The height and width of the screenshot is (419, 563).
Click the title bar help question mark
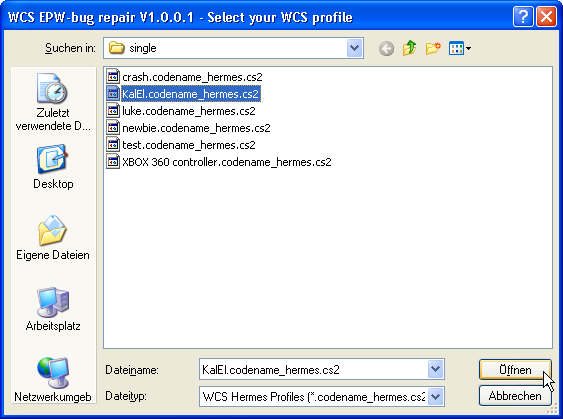pos(523,17)
